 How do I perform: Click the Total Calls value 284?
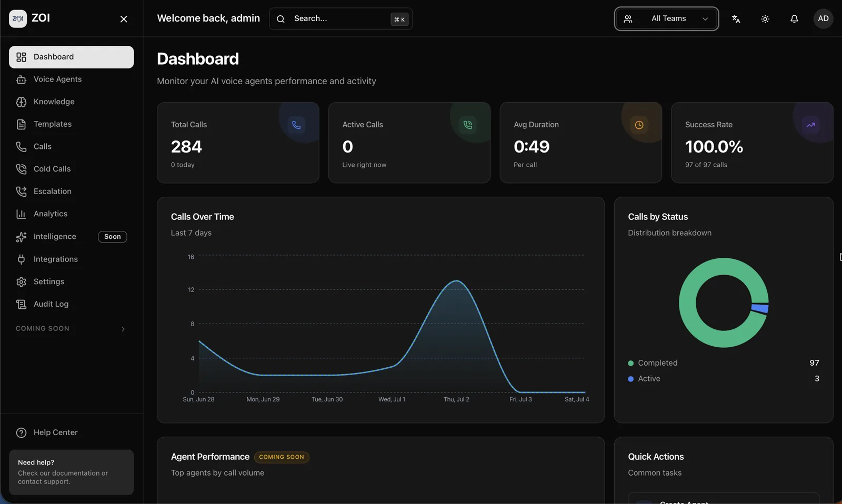[186, 147]
